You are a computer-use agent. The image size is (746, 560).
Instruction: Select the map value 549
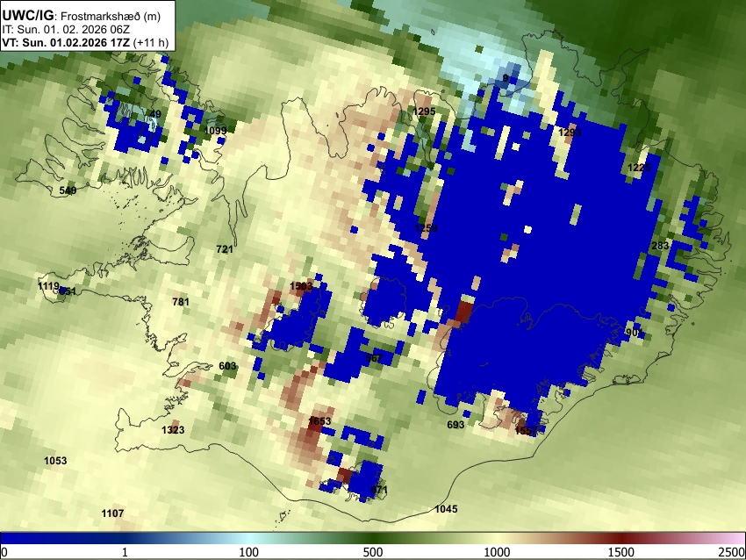(68, 190)
